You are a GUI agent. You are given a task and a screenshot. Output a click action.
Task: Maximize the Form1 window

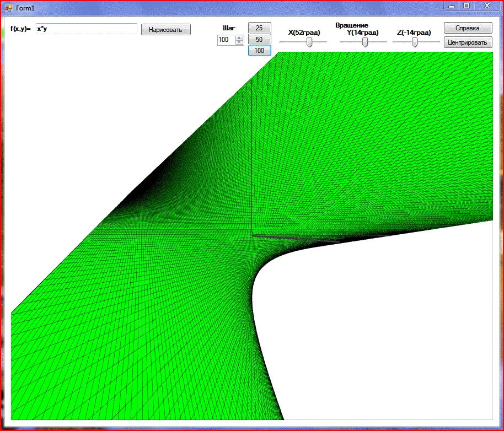point(467,6)
